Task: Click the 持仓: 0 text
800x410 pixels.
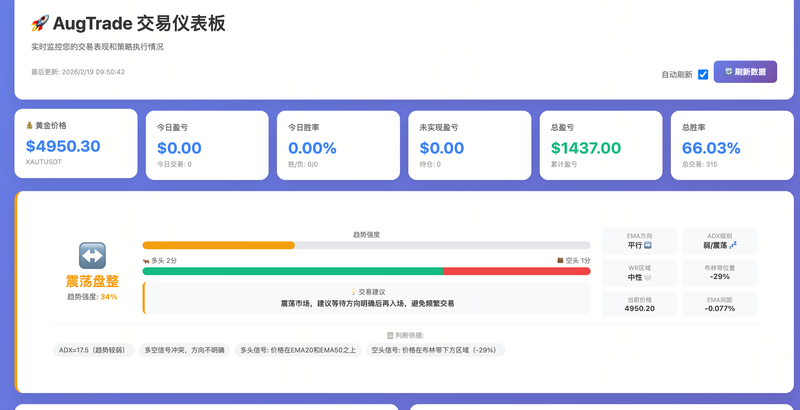Action: [x=430, y=164]
